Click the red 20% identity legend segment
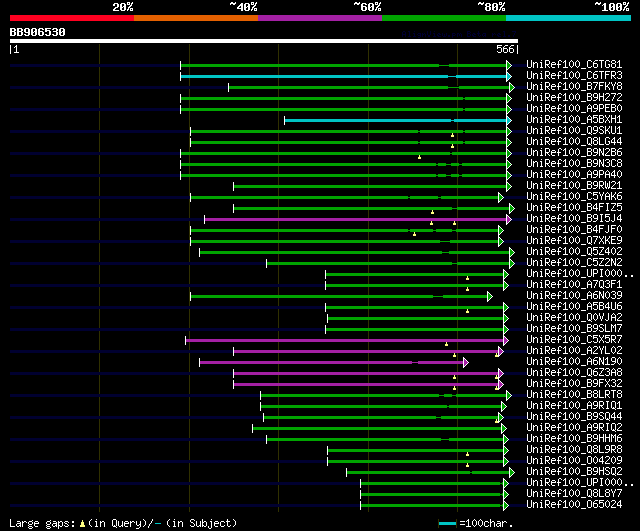Screen dimensions: 640x531 [72, 18]
